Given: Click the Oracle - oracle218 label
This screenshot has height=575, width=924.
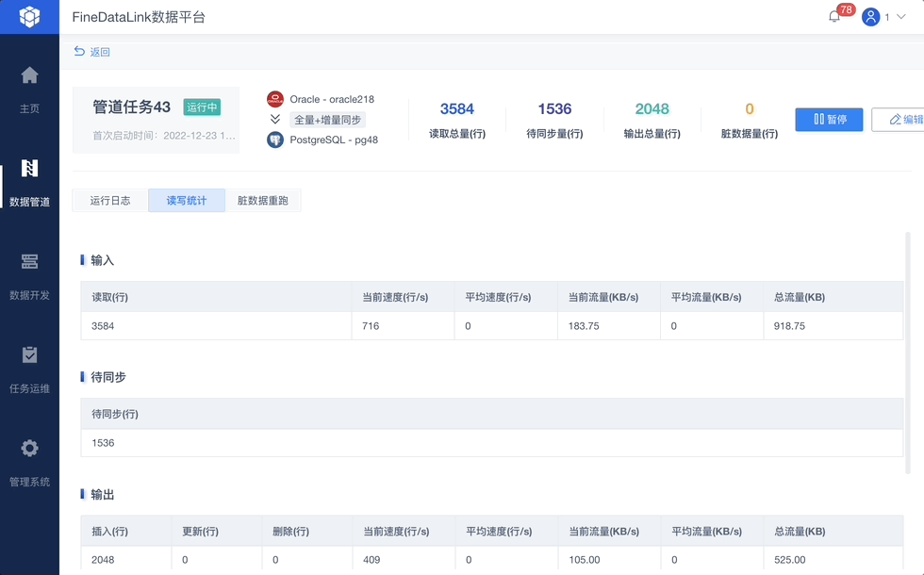Looking at the screenshot, I should coord(332,99).
